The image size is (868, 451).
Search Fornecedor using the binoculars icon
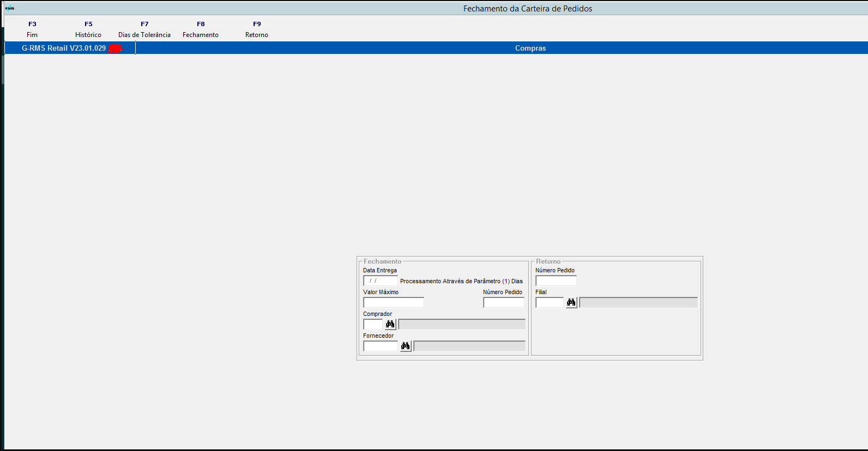[406, 346]
